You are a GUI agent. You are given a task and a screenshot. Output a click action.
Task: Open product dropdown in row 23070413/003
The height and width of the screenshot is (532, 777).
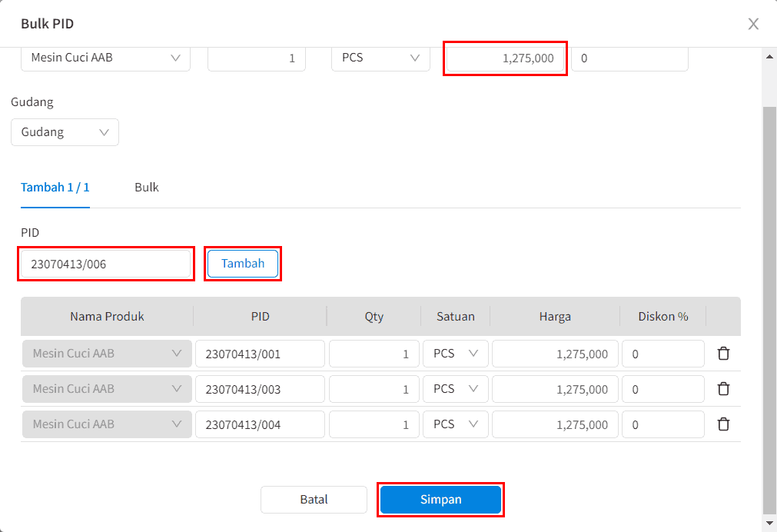click(x=107, y=389)
